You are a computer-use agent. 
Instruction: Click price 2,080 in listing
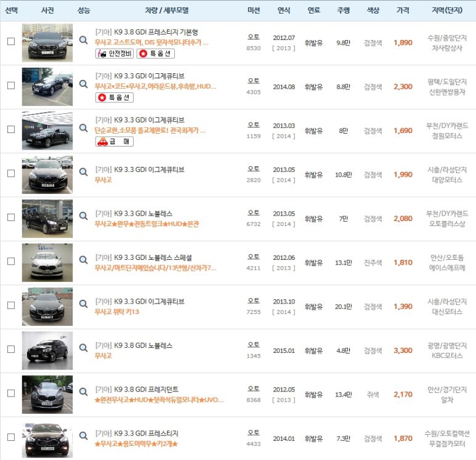point(403,219)
